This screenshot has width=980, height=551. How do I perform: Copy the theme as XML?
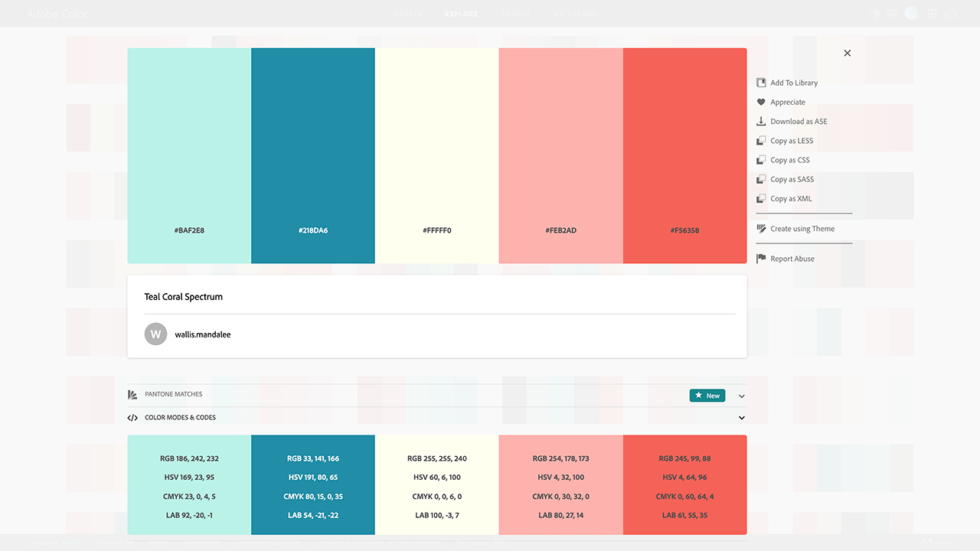pyautogui.click(x=791, y=199)
